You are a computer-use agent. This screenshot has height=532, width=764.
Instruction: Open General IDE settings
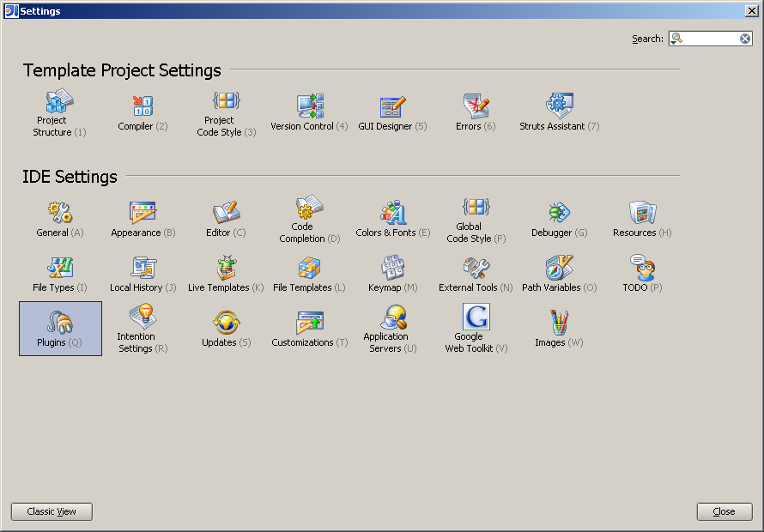coord(59,219)
